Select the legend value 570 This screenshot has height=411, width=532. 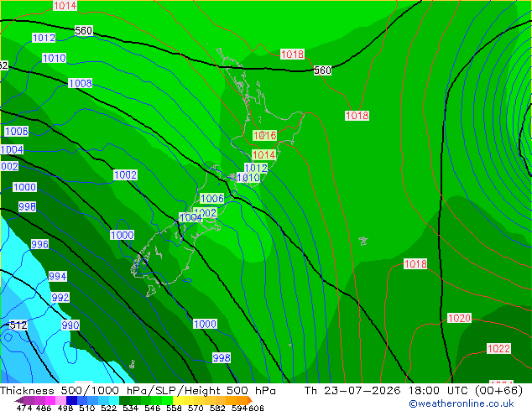pos(196,408)
